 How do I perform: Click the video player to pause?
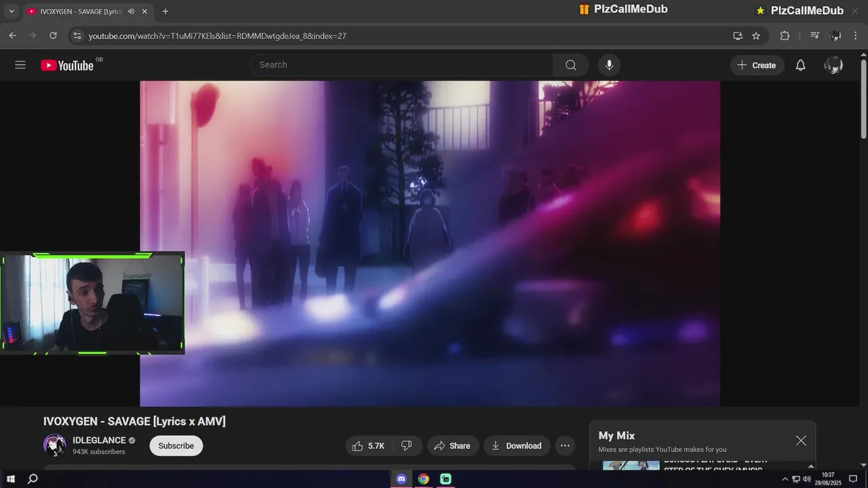[430, 244]
